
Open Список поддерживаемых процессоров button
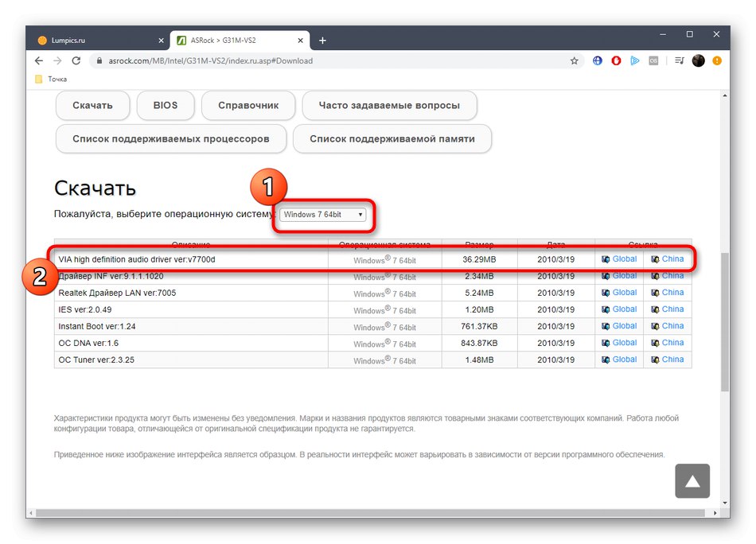click(x=171, y=138)
